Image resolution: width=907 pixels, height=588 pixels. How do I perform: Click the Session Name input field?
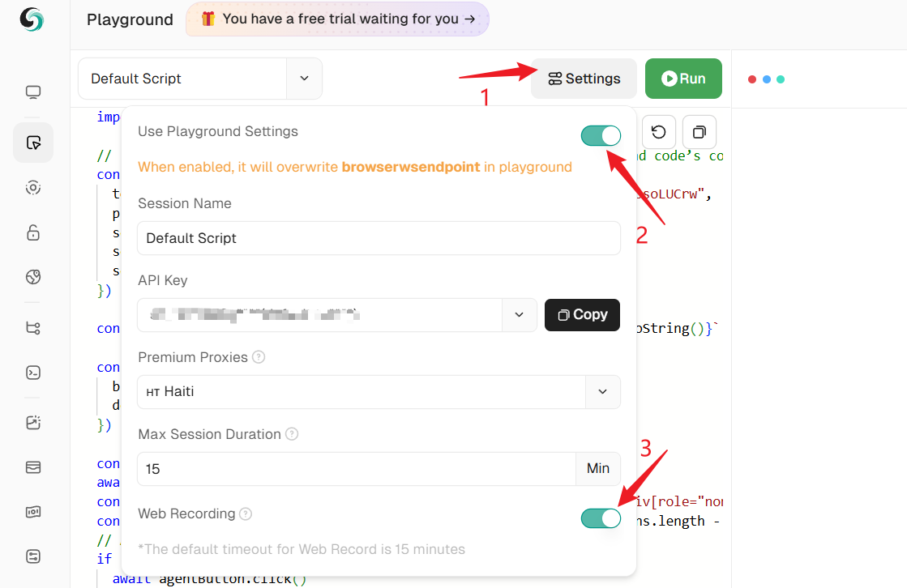pyautogui.click(x=379, y=238)
